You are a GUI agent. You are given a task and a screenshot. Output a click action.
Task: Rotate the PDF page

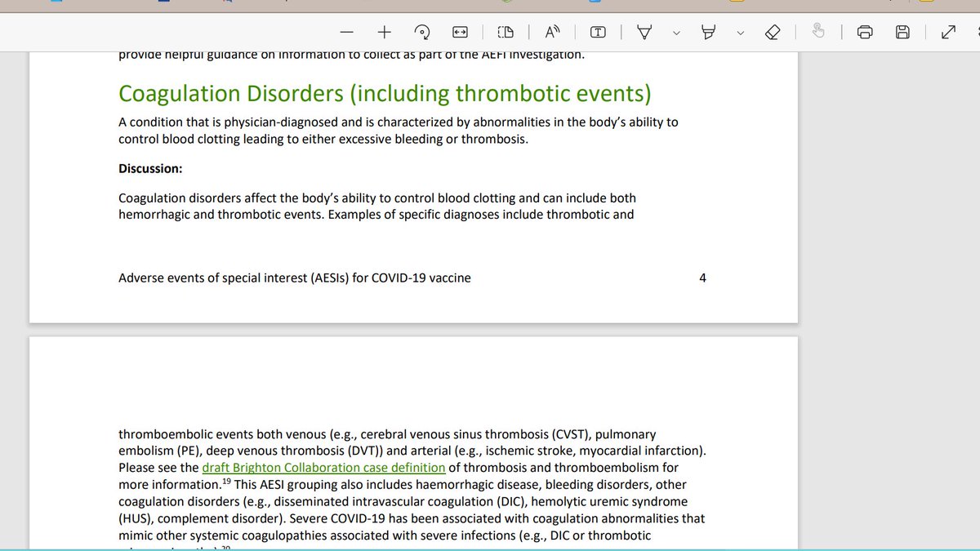(422, 33)
